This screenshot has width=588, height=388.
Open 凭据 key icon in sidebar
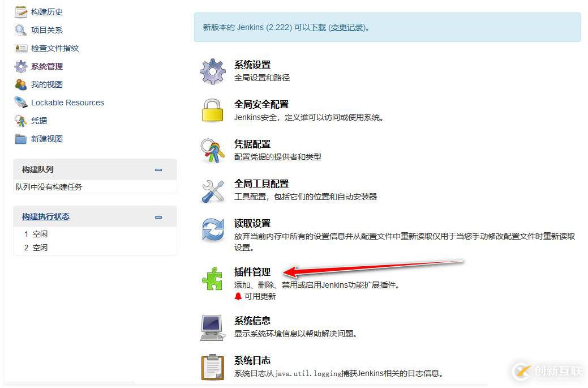pos(20,121)
